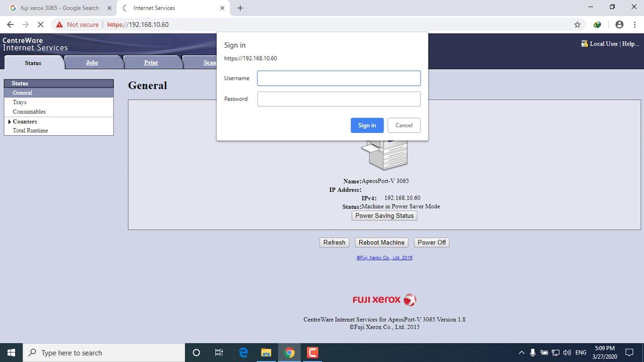Switch to the fuji xerox 3065 Google Search tab
644x362 pixels.
pos(58,8)
